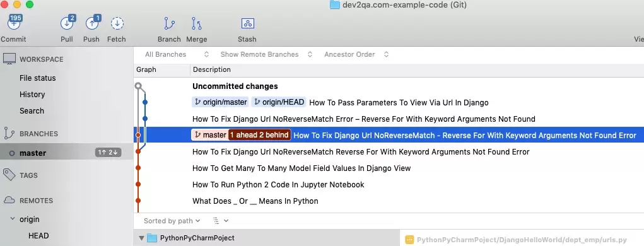Select commit NoReverseMatch Reverse For With Keyword
This screenshot has width=644, height=246.
click(x=389, y=152)
